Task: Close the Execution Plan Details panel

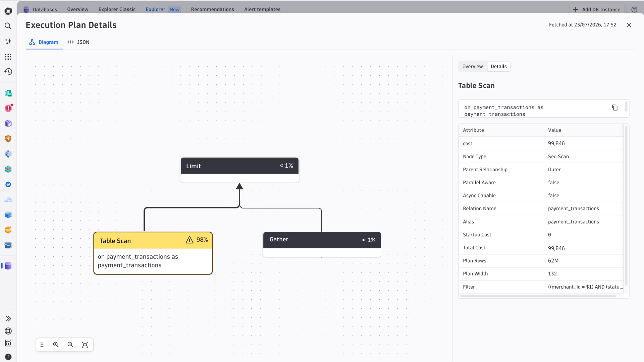Action: (x=629, y=25)
